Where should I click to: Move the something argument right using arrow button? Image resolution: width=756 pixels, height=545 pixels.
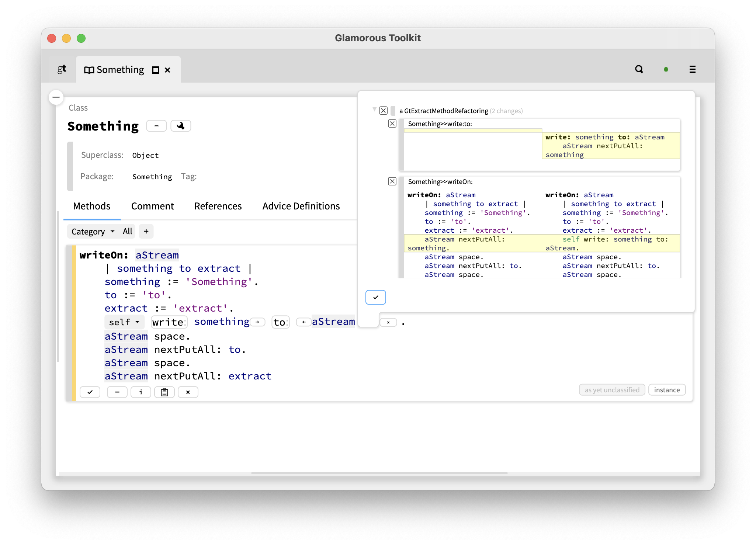258,322
